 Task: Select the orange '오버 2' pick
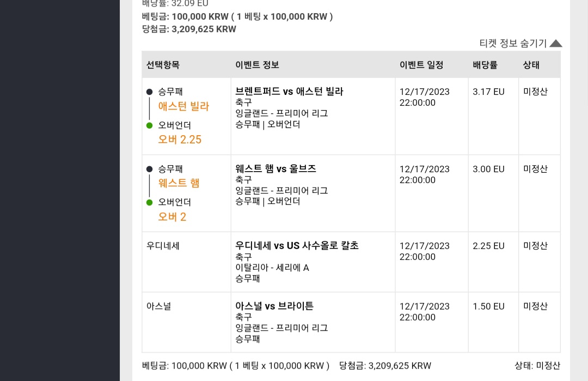172,217
